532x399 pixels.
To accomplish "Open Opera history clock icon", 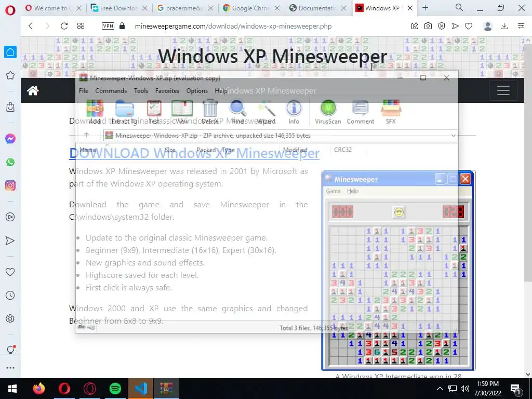I will click(x=10, y=295).
